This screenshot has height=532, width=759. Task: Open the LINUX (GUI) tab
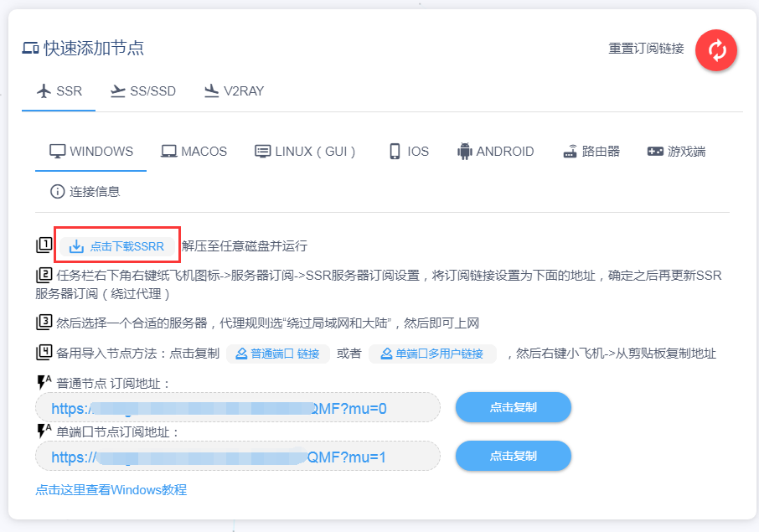pos(306,152)
